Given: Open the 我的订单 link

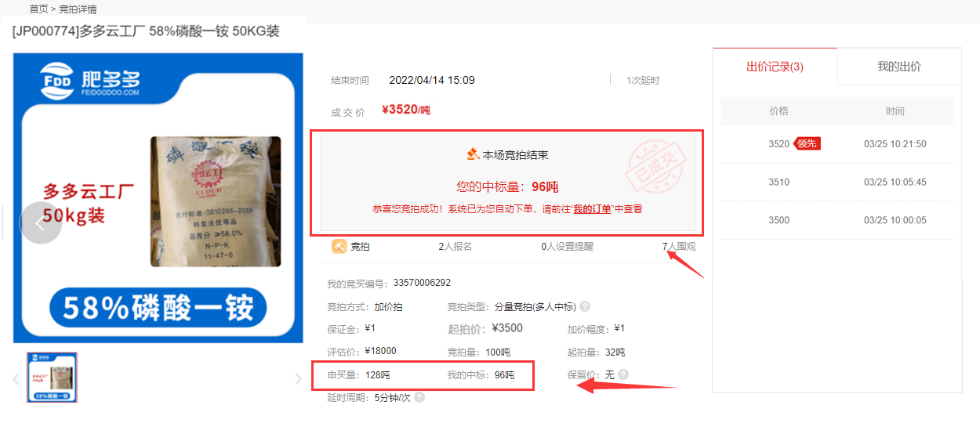Looking at the screenshot, I should tap(592, 209).
